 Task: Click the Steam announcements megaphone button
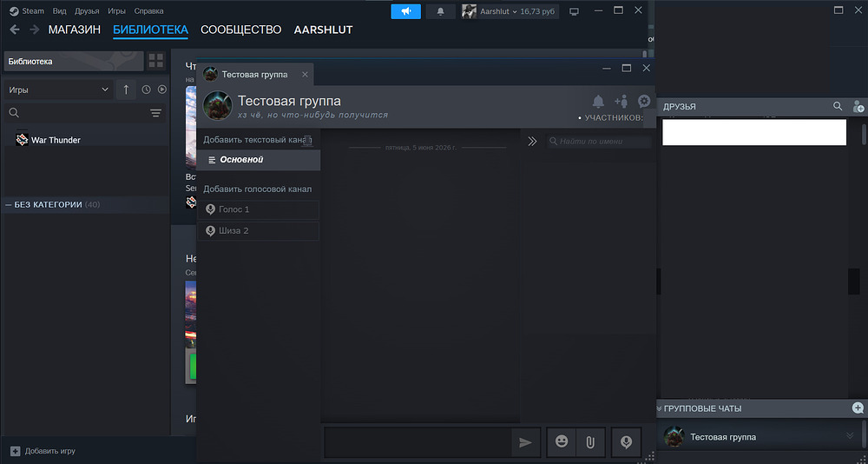[405, 11]
